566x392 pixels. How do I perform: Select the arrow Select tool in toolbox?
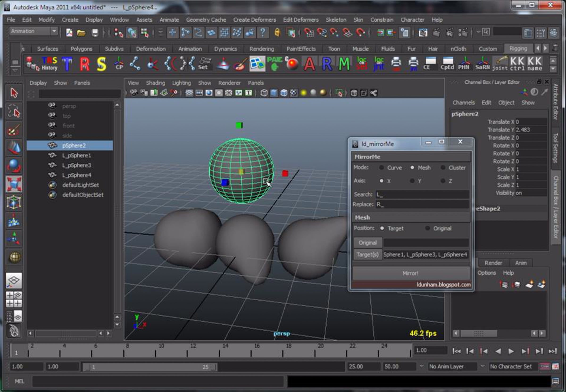tap(14, 93)
